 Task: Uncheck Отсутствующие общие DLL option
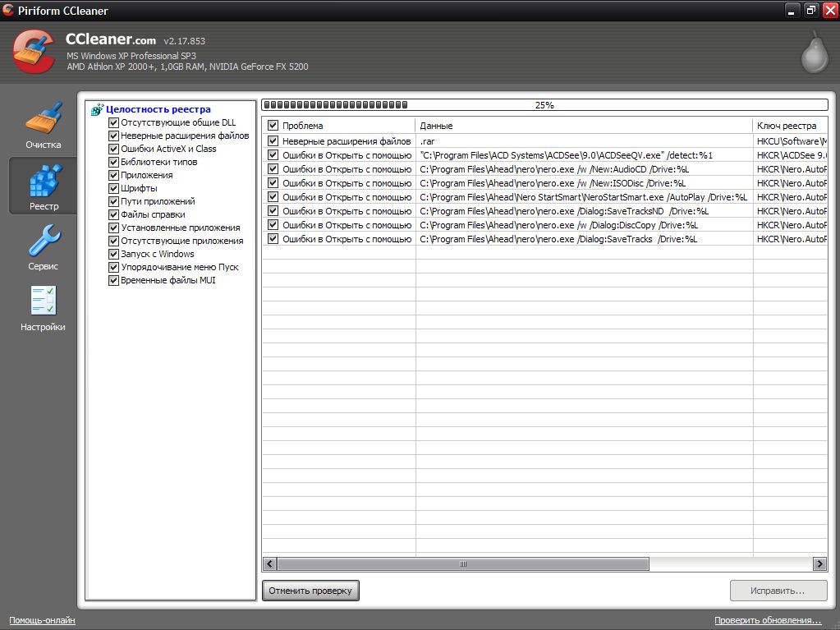[x=114, y=122]
